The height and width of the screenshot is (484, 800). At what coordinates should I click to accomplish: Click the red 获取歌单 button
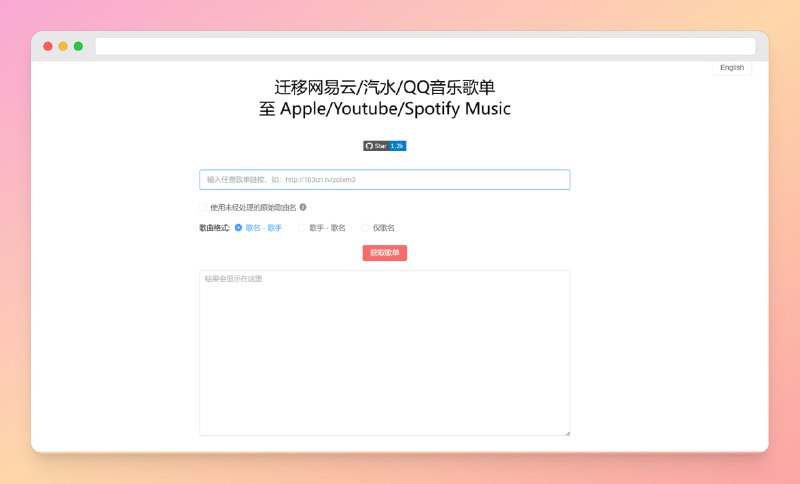click(x=385, y=253)
